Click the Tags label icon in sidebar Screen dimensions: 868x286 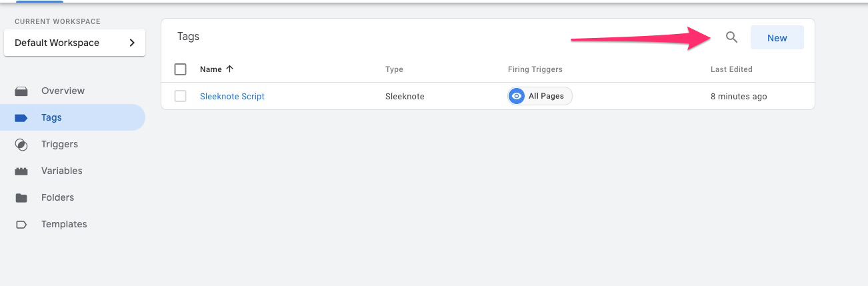pyautogui.click(x=21, y=117)
